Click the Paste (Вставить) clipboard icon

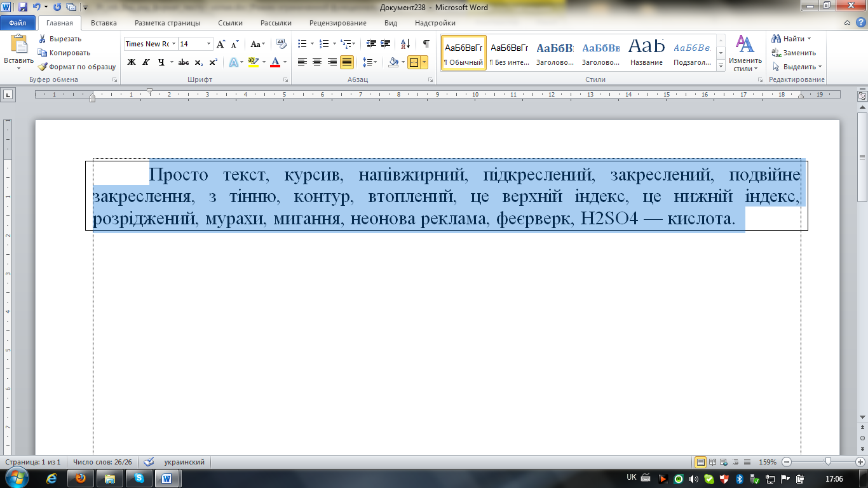[x=18, y=44]
